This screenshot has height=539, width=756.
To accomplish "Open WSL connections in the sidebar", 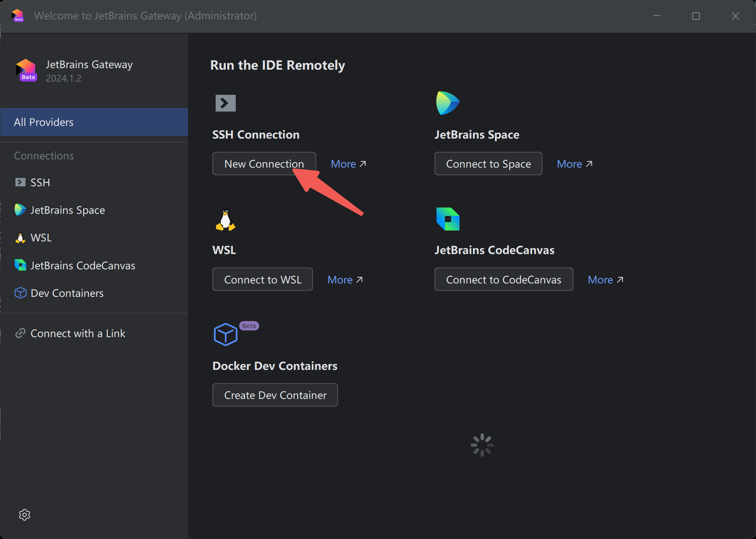I will (x=94, y=238).
